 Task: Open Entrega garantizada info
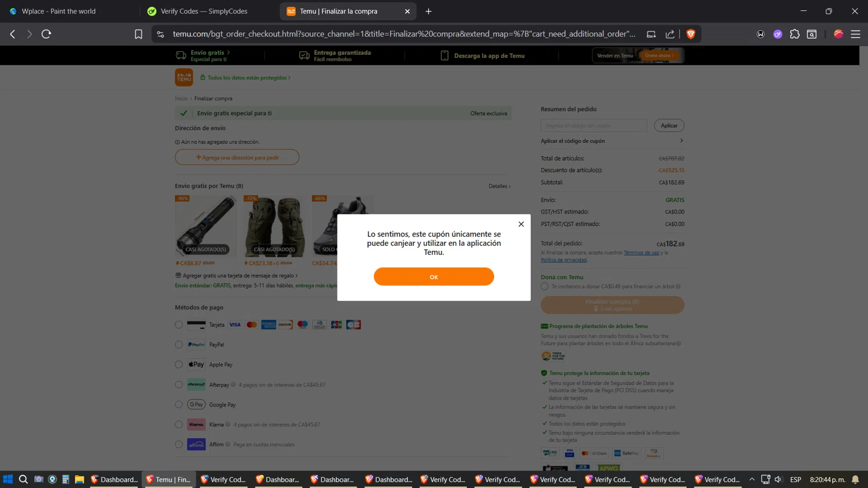coord(335,56)
